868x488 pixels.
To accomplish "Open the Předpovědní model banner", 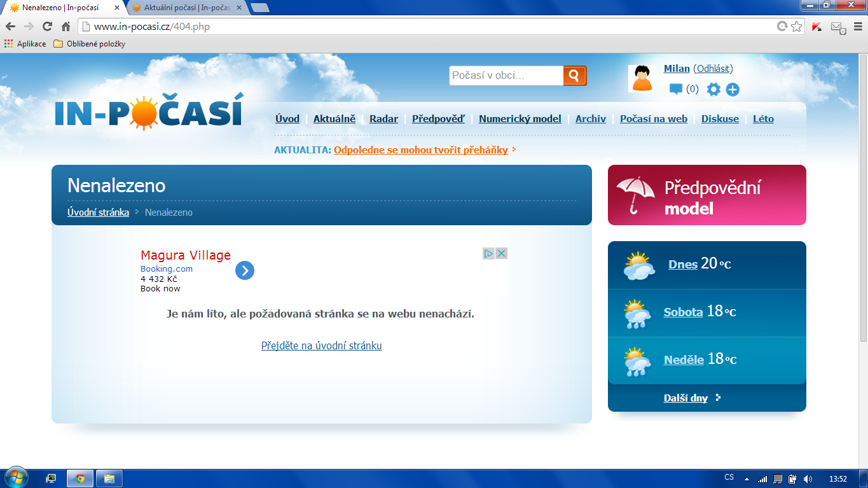I will click(x=707, y=195).
